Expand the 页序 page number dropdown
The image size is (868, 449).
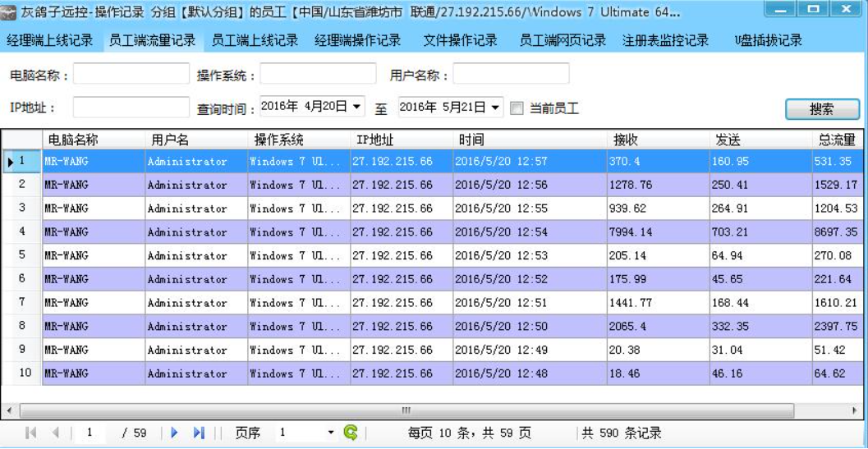pos(331,433)
